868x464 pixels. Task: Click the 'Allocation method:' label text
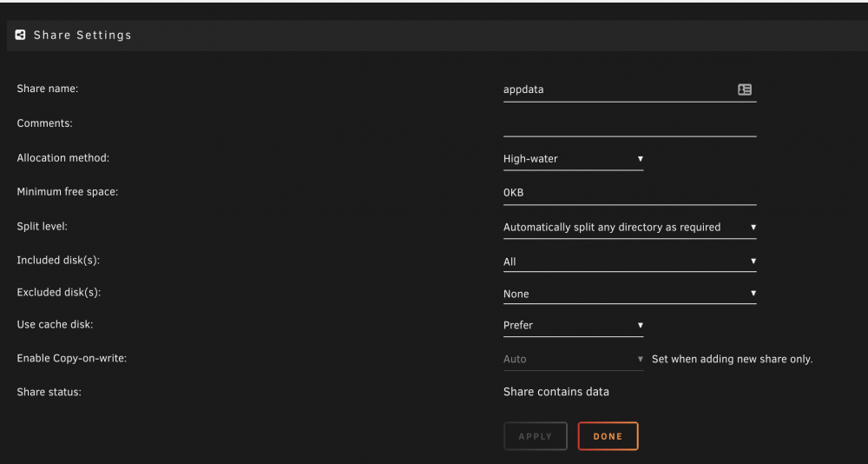pyautogui.click(x=63, y=158)
